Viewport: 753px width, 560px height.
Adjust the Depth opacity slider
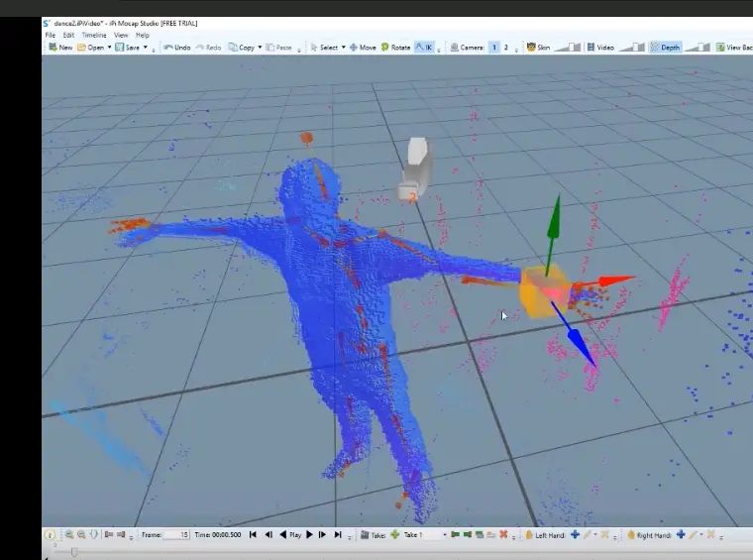[x=698, y=47]
